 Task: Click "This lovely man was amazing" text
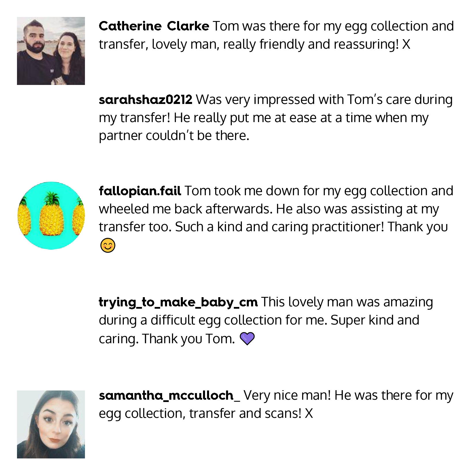347,302
